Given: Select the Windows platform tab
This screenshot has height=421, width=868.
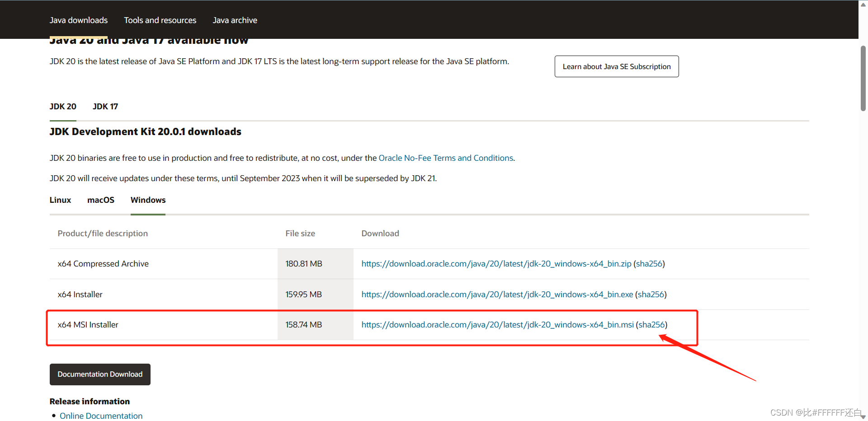Looking at the screenshot, I should point(148,200).
